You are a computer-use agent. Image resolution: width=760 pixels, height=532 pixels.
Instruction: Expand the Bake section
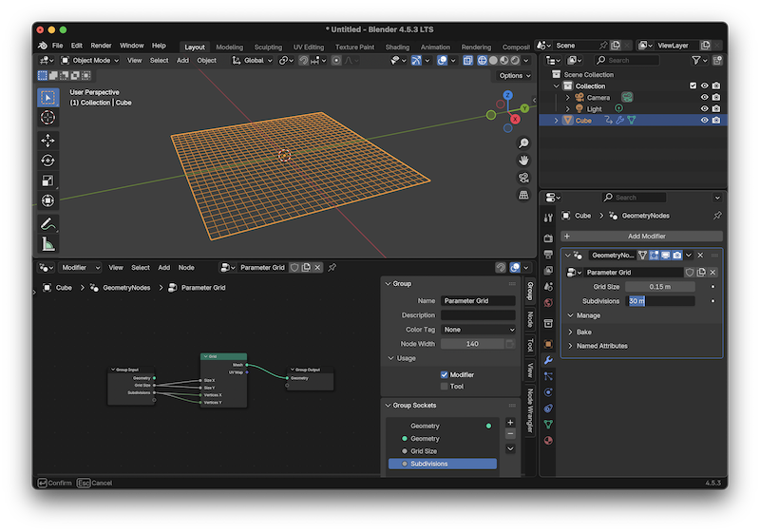pyautogui.click(x=584, y=332)
